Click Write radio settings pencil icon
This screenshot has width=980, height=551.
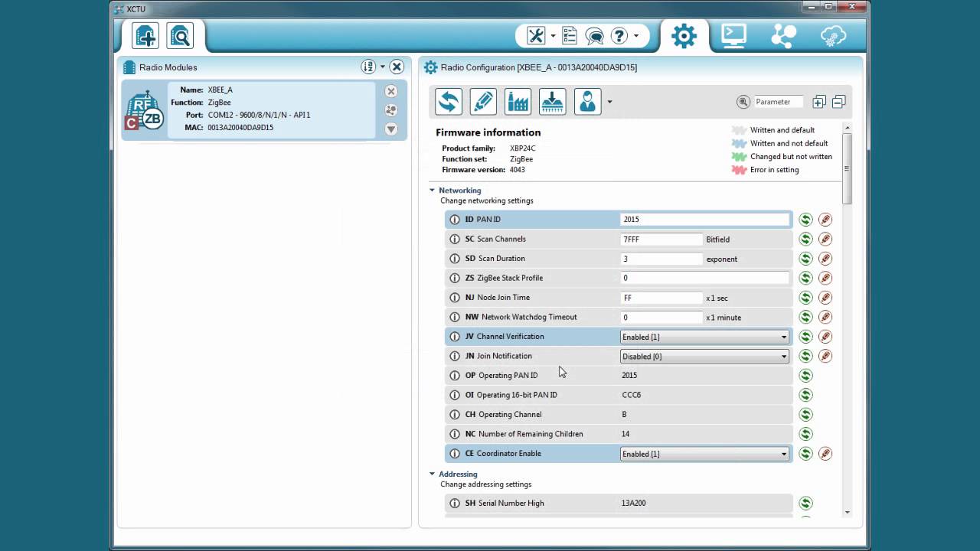pos(483,102)
